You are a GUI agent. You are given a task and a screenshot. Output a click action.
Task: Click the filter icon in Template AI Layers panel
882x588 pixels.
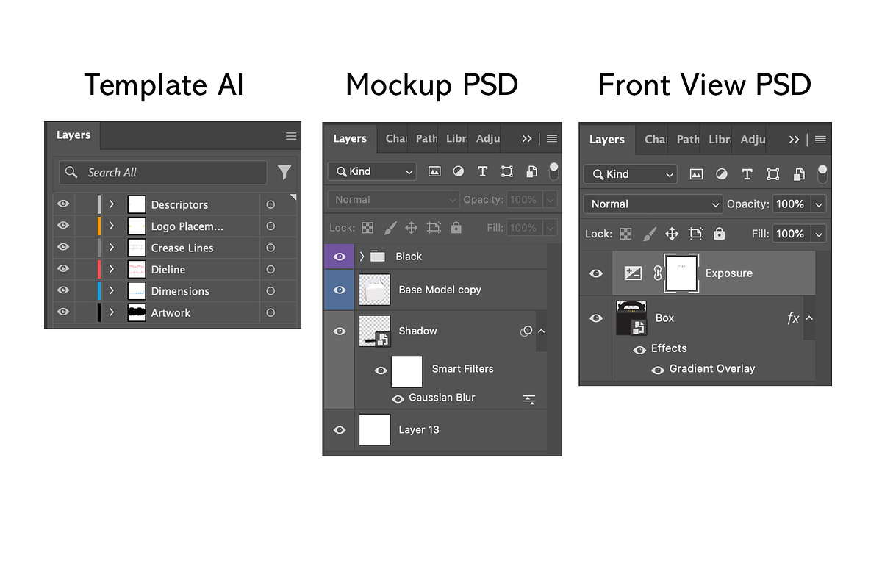[284, 173]
